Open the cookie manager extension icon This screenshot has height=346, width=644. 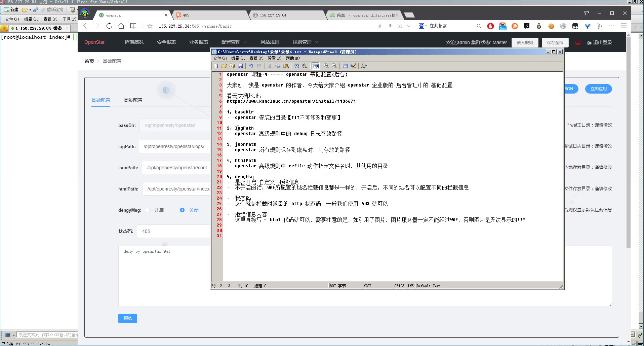click(551, 26)
